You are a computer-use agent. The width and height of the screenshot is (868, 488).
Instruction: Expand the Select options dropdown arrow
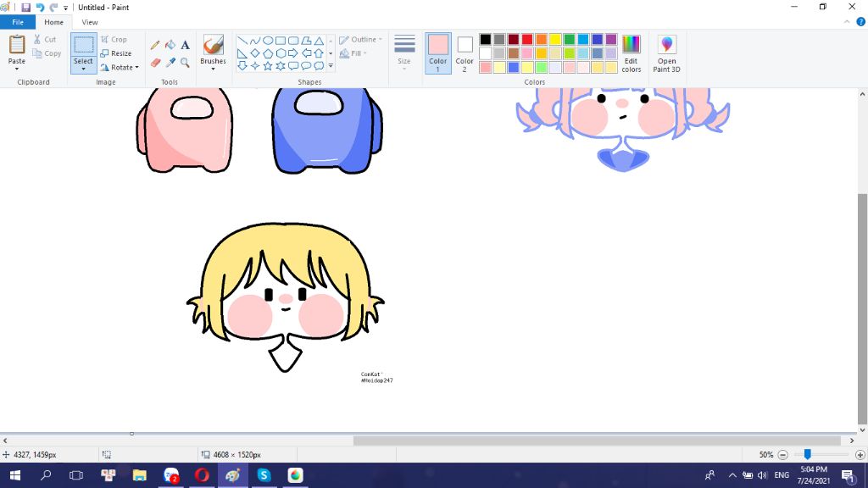pos(84,69)
